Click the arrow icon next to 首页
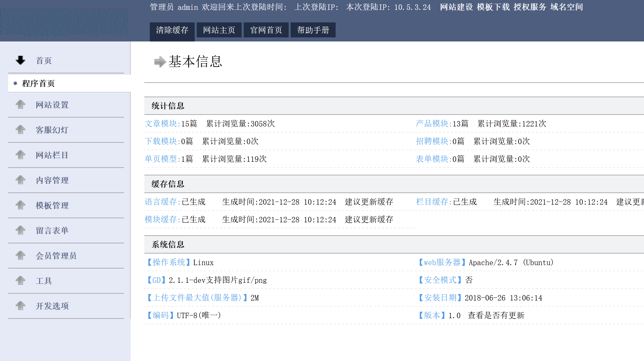Screen dimensions: 644x361 20,60
